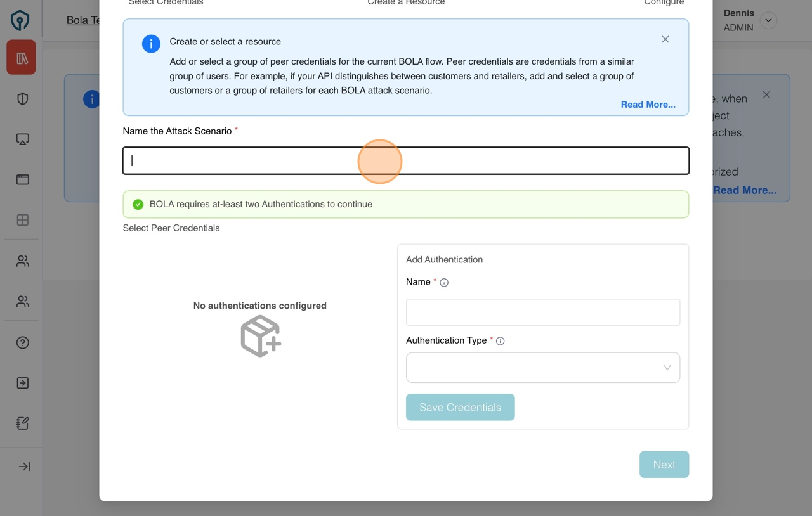Open the Authentication Type dropdown
The width and height of the screenshot is (812, 516).
click(x=542, y=368)
